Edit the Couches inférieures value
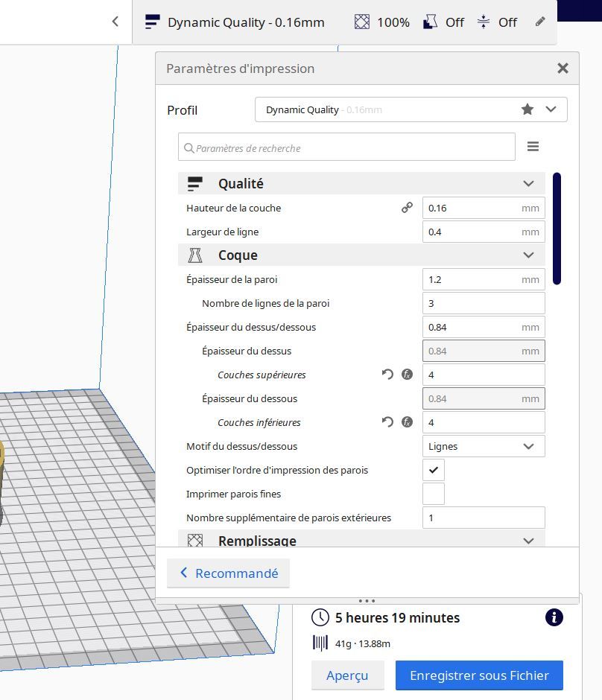The image size is (602, 700). 484,422
